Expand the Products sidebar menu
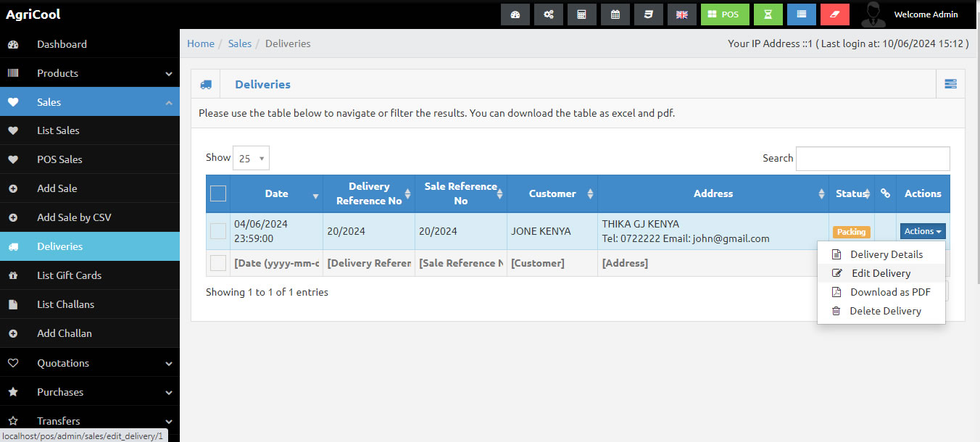 click(x=90, y=73)
